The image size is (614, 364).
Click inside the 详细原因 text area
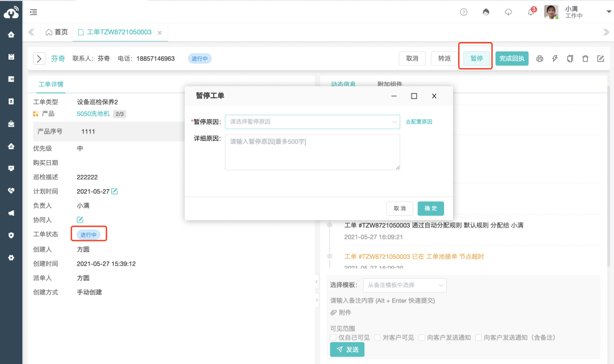[x=312, y=152]
